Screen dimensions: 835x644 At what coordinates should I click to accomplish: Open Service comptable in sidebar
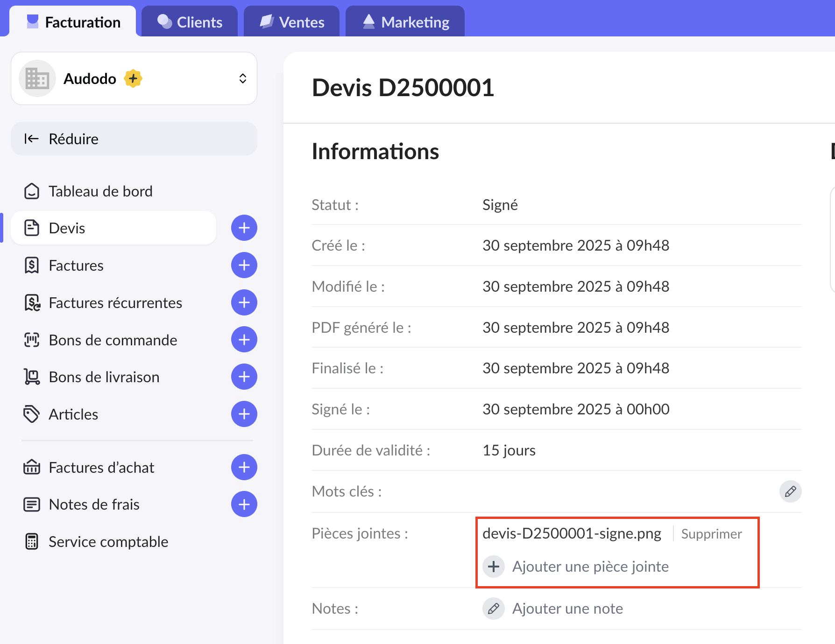108,542
